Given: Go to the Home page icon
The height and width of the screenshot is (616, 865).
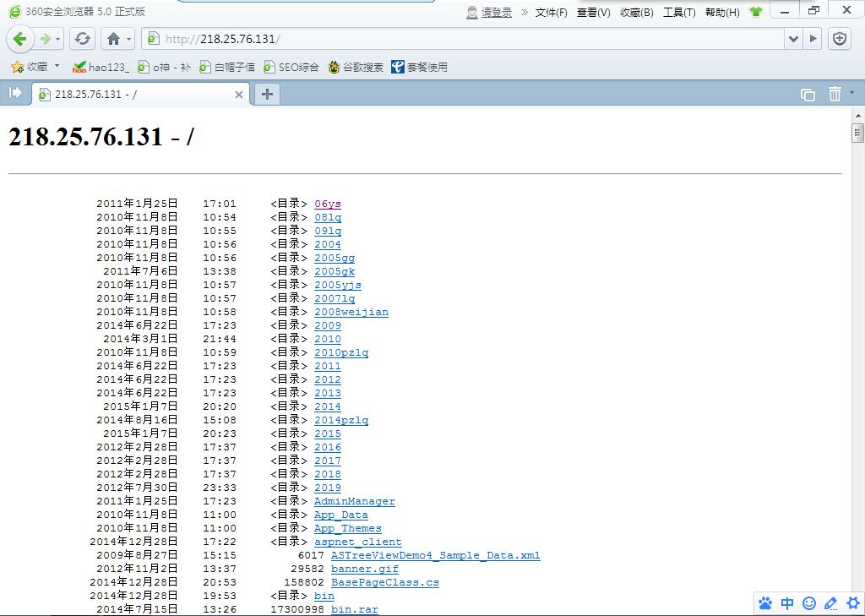Looking at the screenshot, I should pyautogui.click(x=113, y=39).
